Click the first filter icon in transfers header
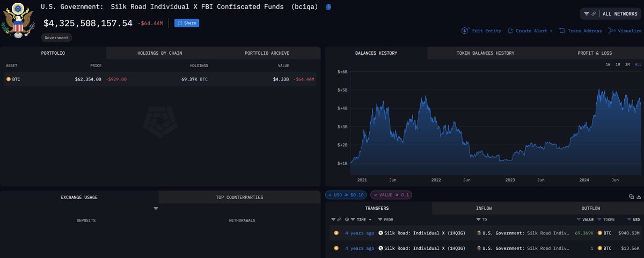The image size is (644, 258). pyautogui.click(x=333, y=219)
